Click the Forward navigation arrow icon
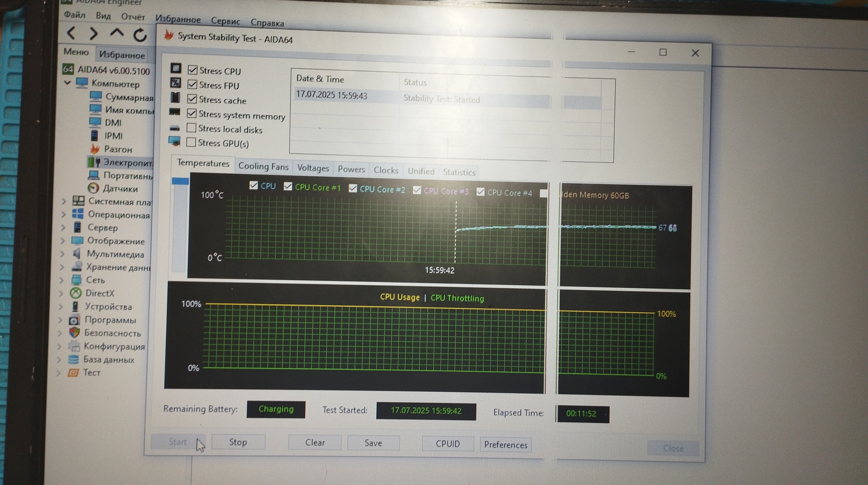This screenshot has height=485, width=868. pyautogui.click(x=93, y=33)
